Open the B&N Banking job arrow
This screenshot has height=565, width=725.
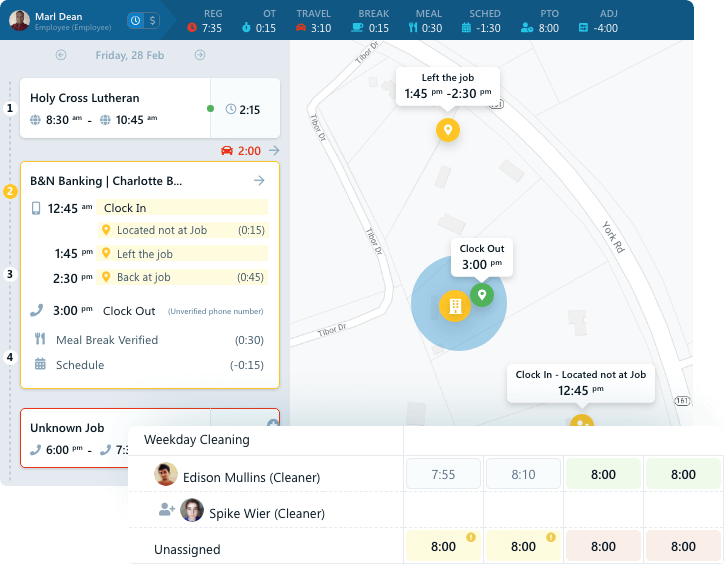tap(259, 181)
